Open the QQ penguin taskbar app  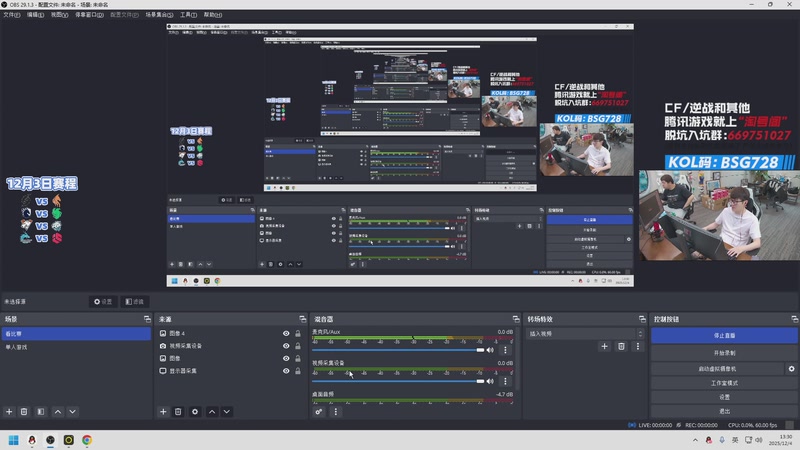coord(32,440)
